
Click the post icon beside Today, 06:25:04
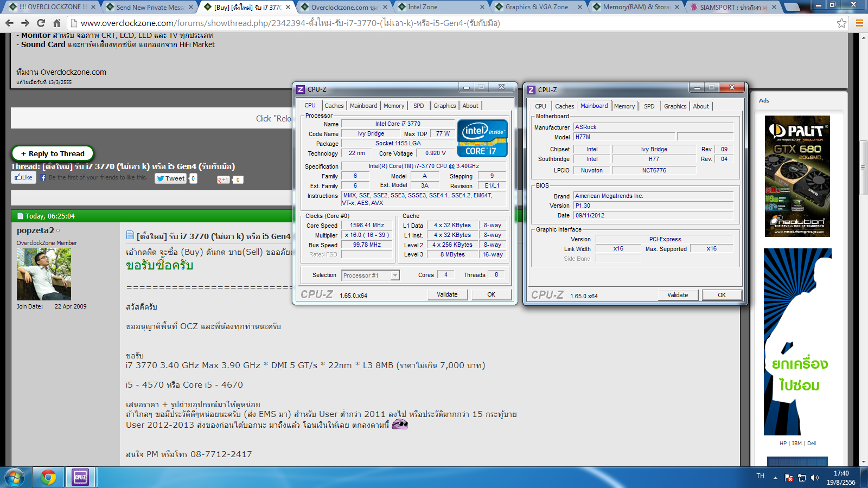tap(20, 216)
